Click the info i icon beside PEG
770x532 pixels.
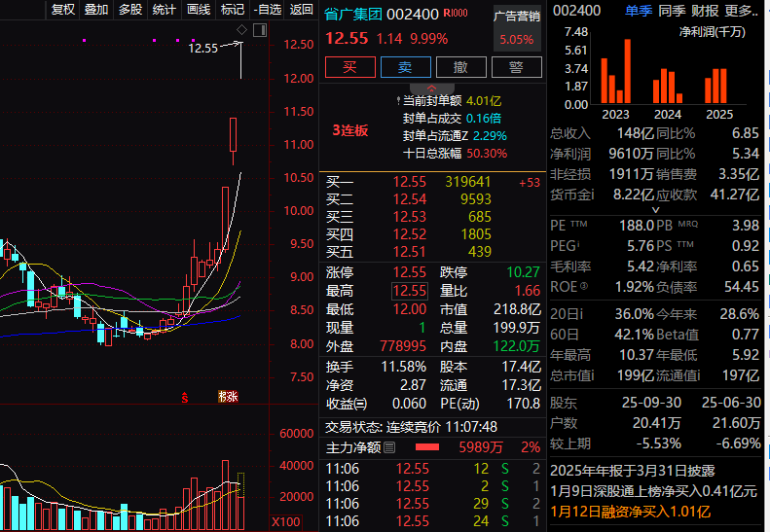[x=578, y=244]
